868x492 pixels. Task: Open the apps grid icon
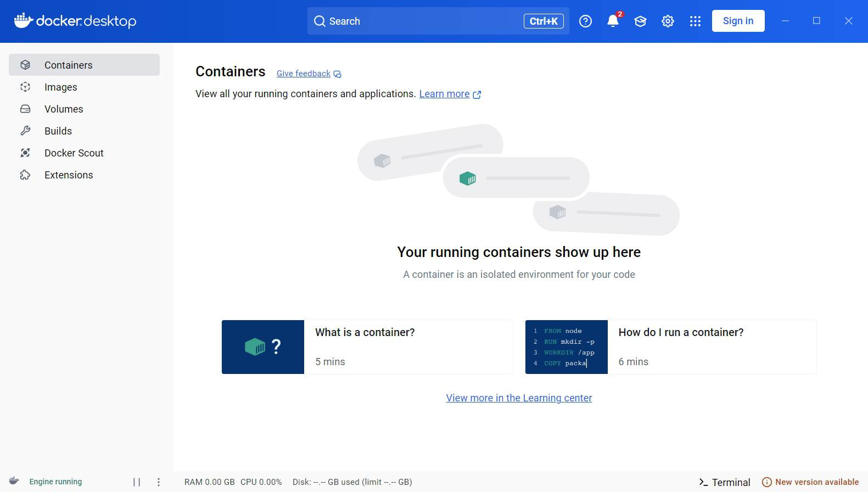tap(695, 21)
